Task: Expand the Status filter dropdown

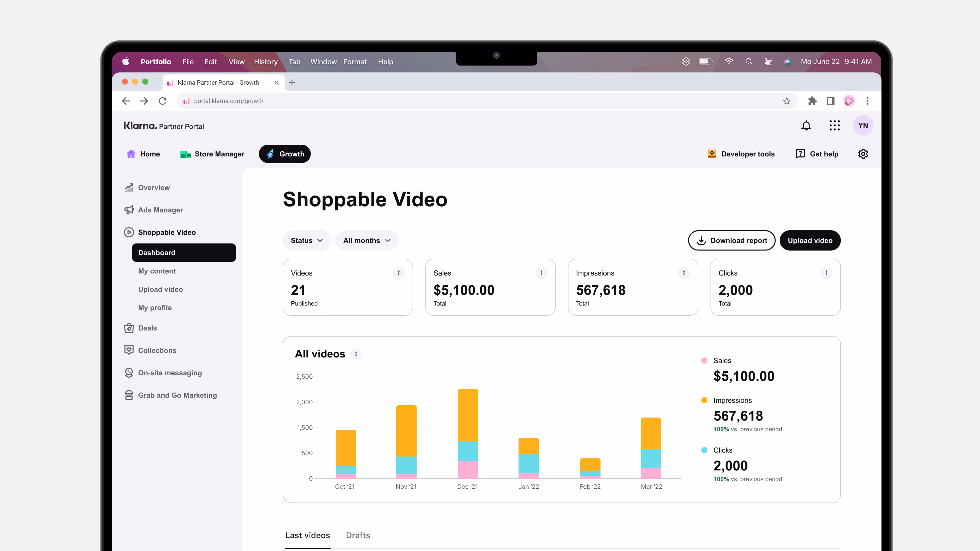Action: tap(307, 240)
